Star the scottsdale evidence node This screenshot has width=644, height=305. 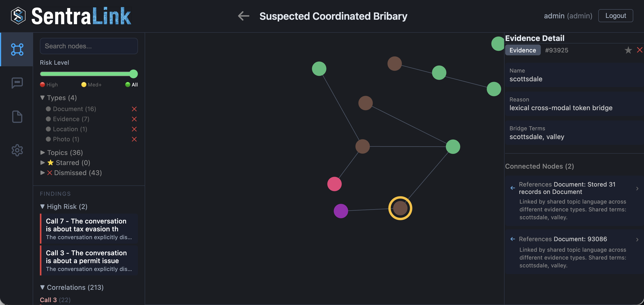[628, 50]
